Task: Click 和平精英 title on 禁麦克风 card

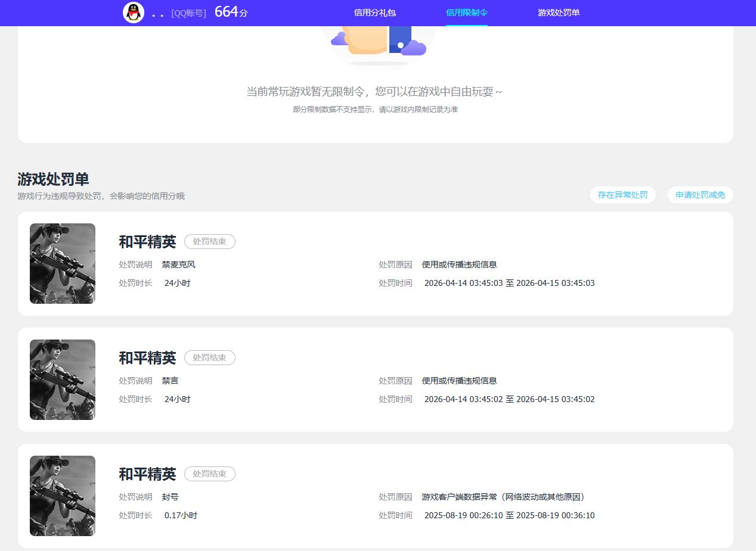Action: [147, 241]
